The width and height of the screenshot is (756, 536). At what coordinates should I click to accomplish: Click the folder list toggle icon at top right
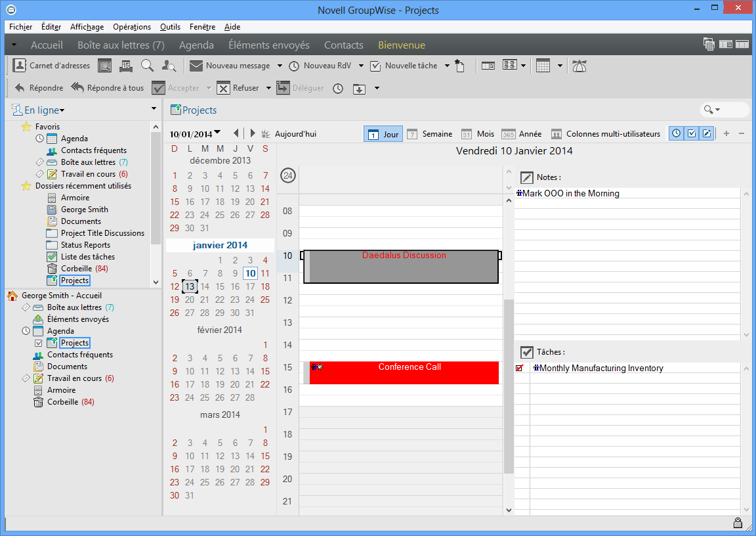(726, 45)
